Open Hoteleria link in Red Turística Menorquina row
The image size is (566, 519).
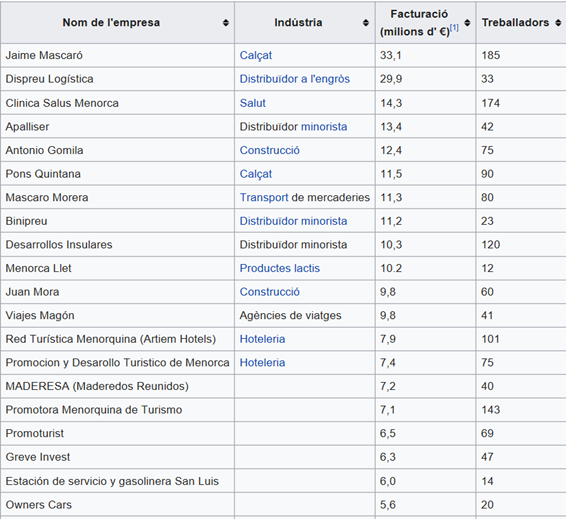click(x=262, y=339)
